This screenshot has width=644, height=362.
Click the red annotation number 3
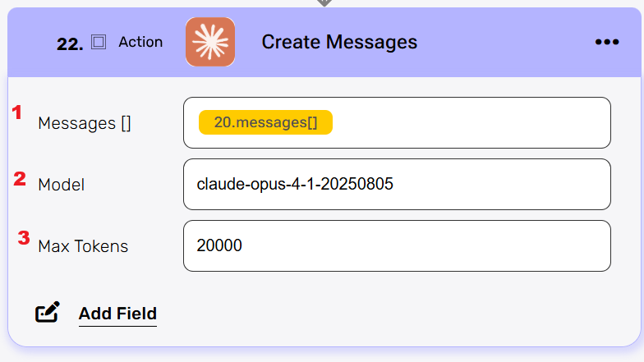[x=24, y=238]
